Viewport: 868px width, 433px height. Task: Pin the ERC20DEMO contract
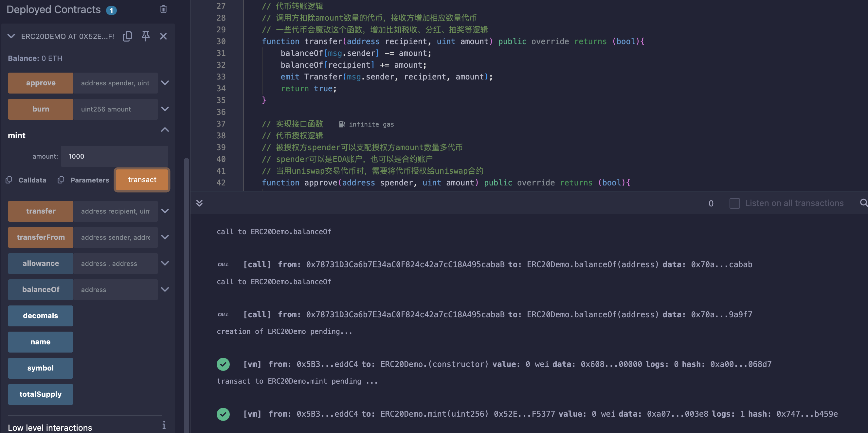pos(146,36)
